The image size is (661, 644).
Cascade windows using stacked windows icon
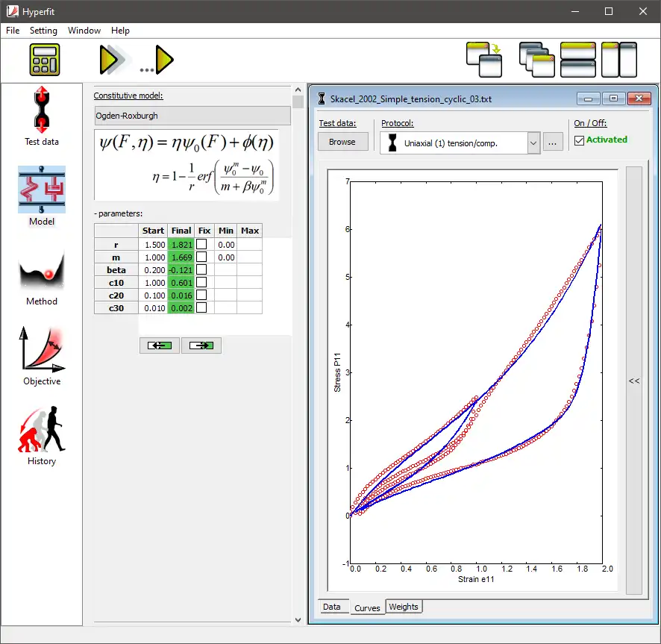click(x=536, y=60)
